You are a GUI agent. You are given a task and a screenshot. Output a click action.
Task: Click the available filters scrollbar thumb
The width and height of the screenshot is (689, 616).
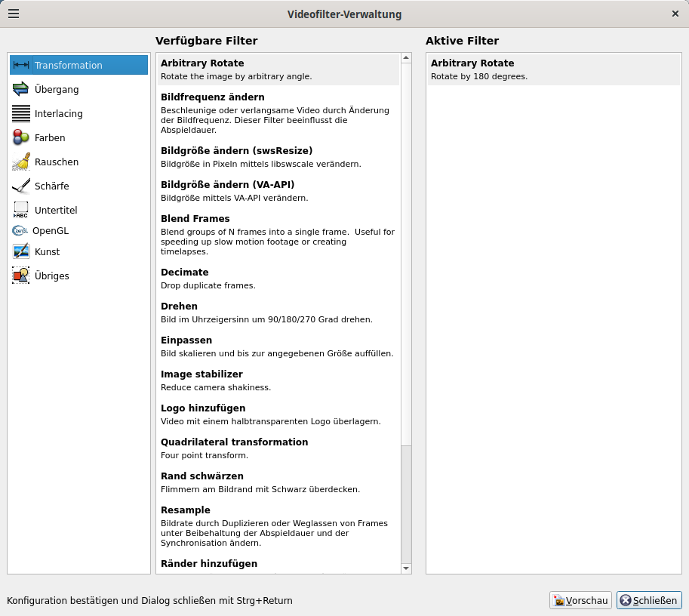pyautogui.click(x=406, y=253)
